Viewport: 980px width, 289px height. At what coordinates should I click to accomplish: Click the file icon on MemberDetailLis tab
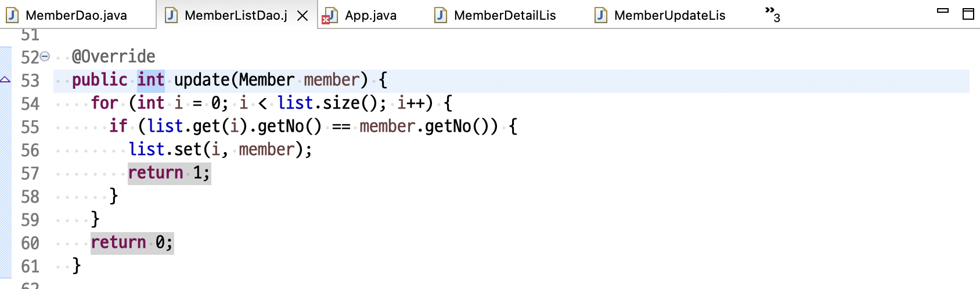(x=441, y=15)
